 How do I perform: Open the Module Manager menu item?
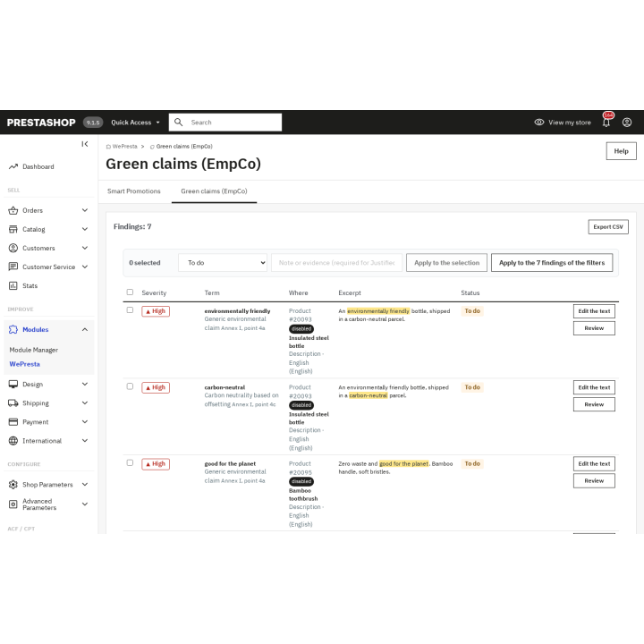coord(34,350)
